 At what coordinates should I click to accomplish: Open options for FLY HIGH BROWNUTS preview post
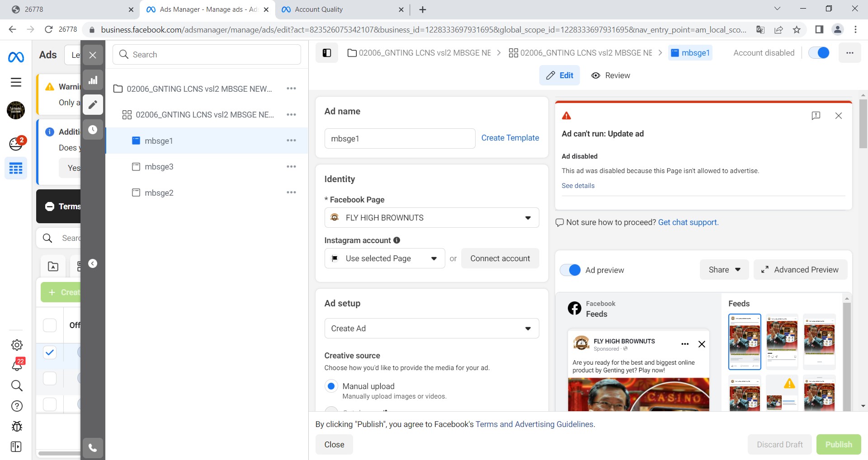685,344
